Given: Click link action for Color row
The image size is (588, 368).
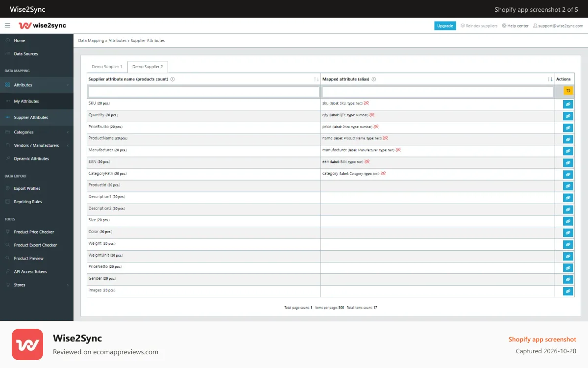Looking at the screenshot, I should (x=568, y=233).
